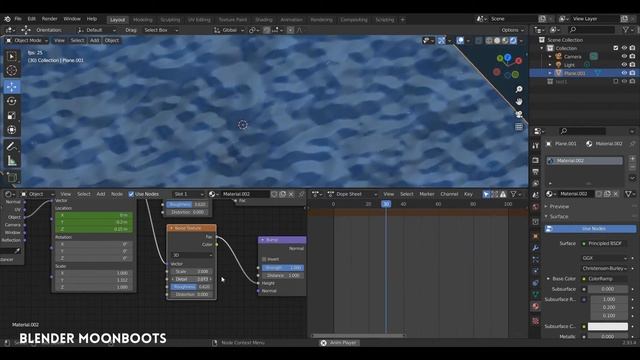Click the ColorRamp Base Color link

point(604,279)
